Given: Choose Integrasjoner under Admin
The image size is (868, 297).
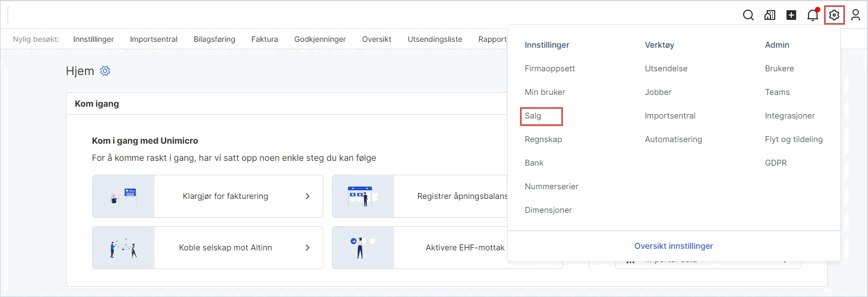Looking at the screenshot, I should (x=790, y=116).
